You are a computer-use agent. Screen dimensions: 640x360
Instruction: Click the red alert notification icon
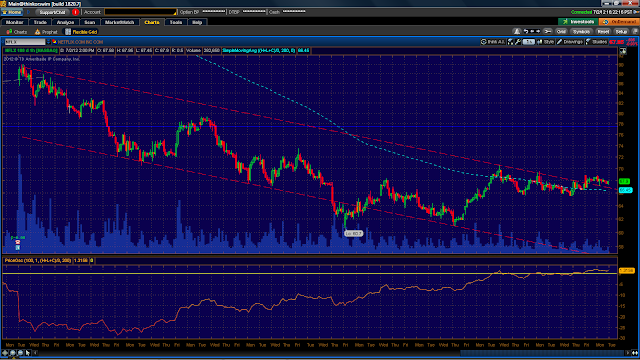point(75,12)
